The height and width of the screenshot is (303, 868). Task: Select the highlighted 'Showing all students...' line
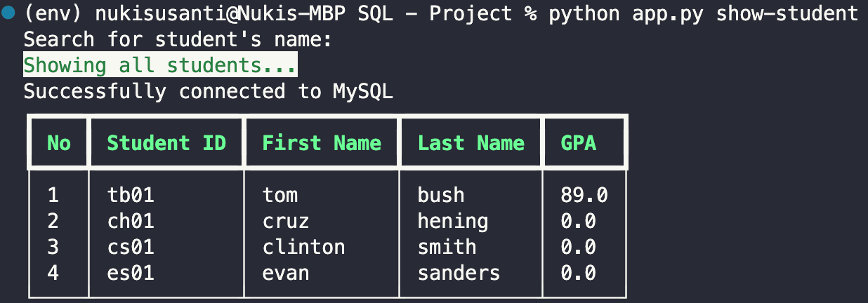click(160, 66)
